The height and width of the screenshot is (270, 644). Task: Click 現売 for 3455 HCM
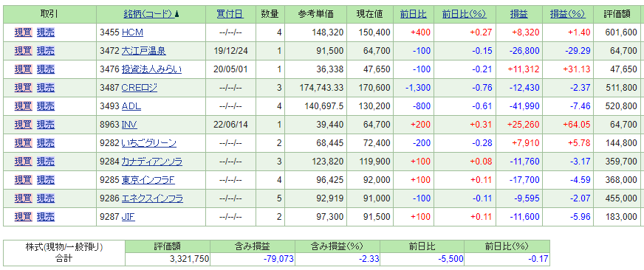tap(45, 32)
